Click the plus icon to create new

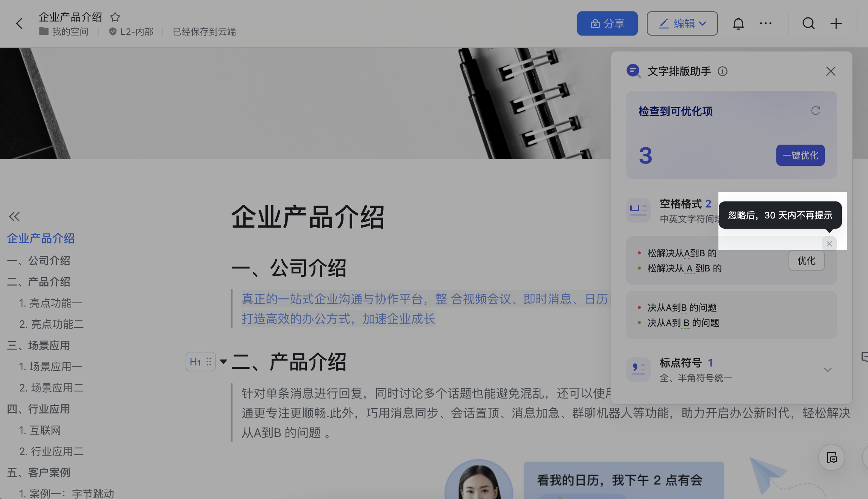(836, 23)
